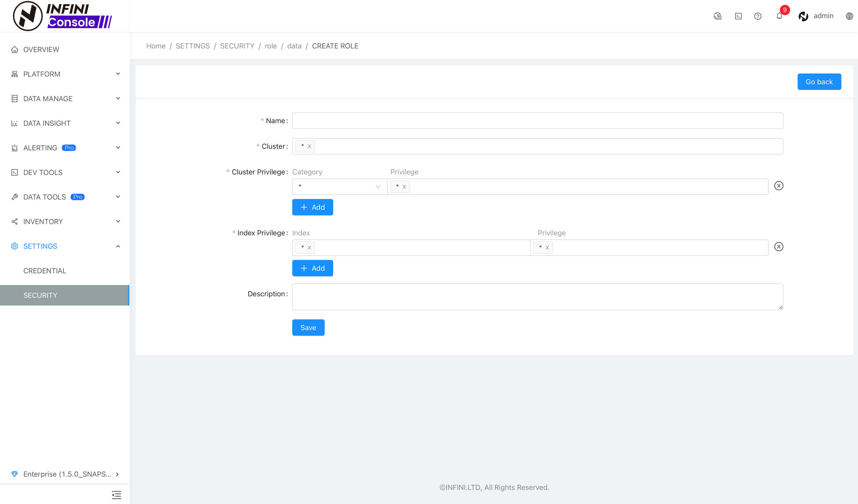Click the Data Tools wrench icon

coord(14,197)
